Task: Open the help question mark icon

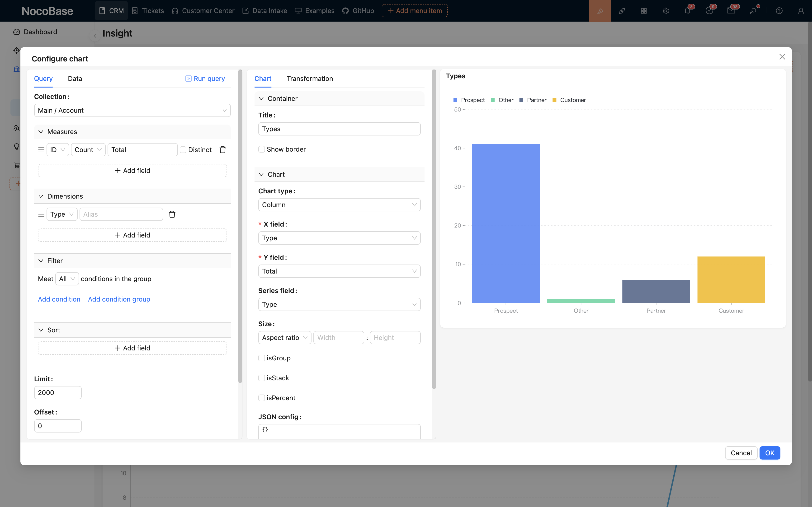Action: 779,11
